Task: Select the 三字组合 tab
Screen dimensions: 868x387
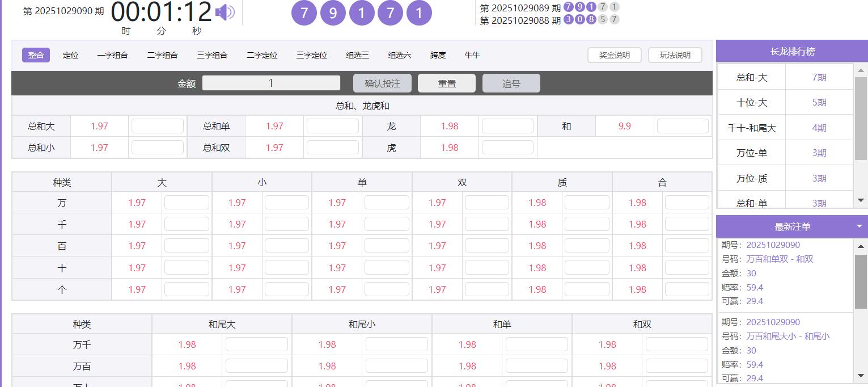Action: (212, 55)
